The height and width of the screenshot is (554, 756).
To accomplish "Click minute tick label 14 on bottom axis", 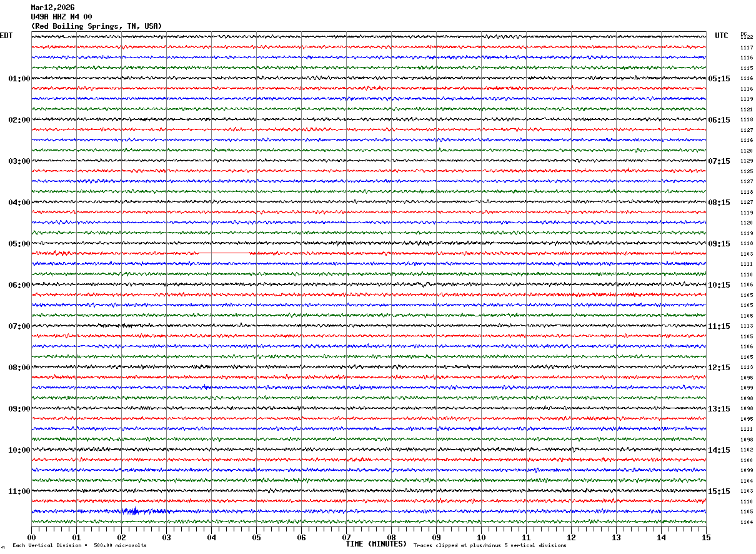I will [661, 538].
